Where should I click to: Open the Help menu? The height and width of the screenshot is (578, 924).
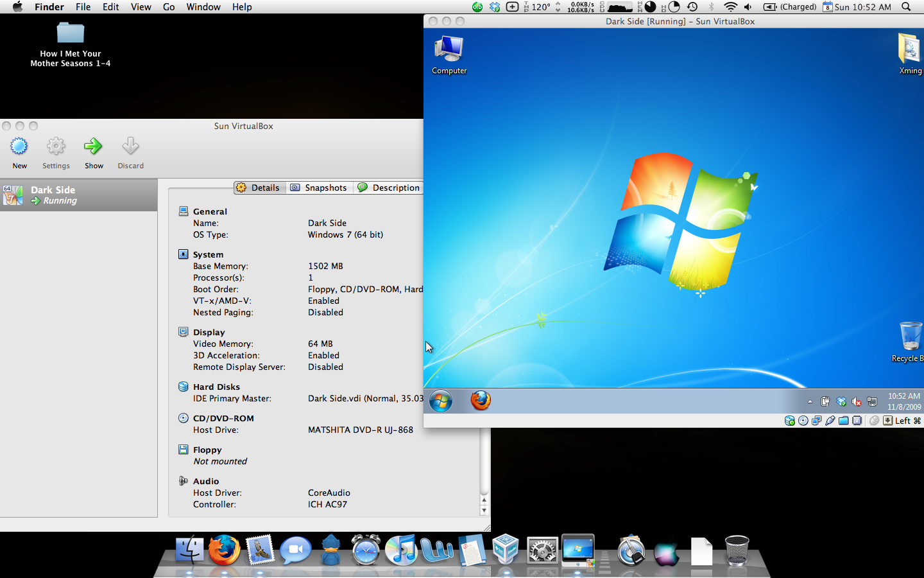(242, 7)
